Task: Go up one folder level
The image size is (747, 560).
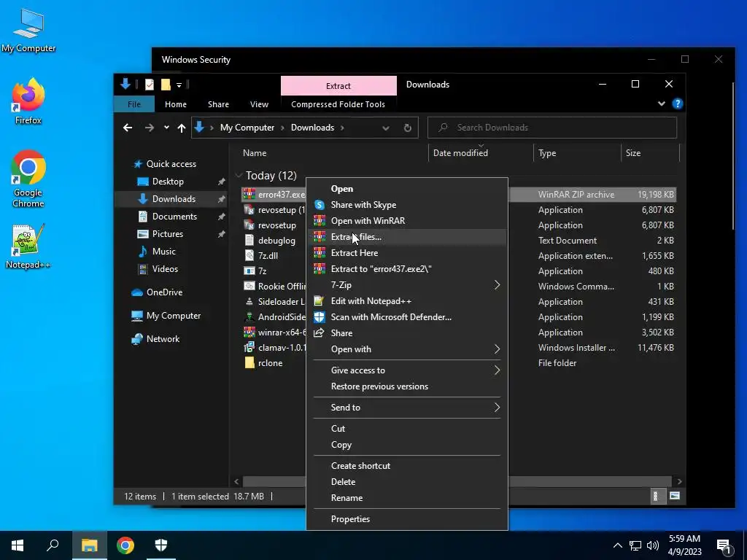Action: 181,128
